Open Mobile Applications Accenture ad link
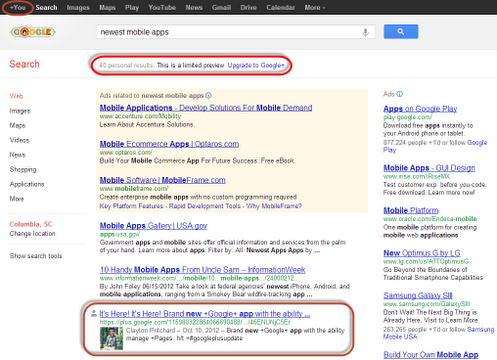Viewport: 497px width, 360px height. (x=206, y=108)
